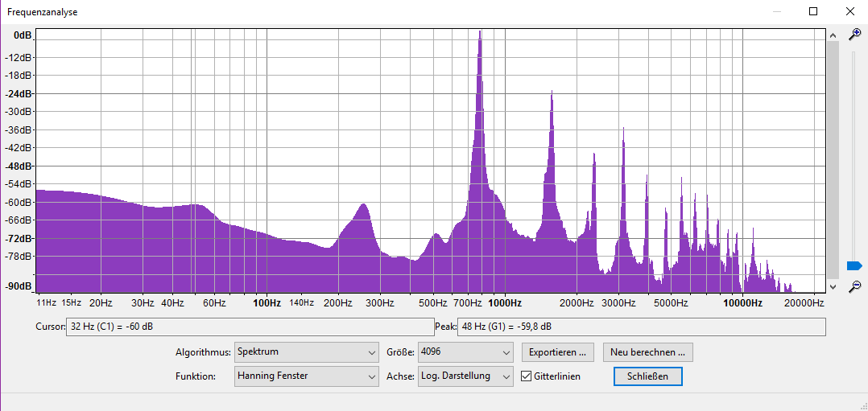Close the Frequenzanalyse window with X
Image resolution: width=868 pixels, height=411 pixels.
pos(849,11)
